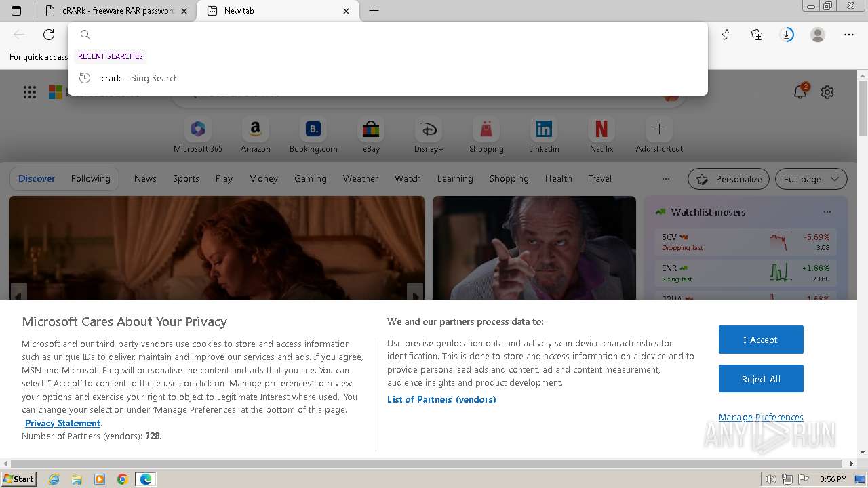
Task: Open the Sports category
Action: 186,178
